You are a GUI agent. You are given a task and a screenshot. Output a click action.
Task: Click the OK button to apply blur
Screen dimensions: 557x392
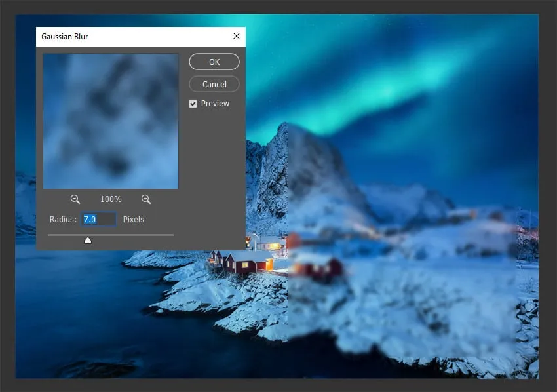click(x=214, y=62)
